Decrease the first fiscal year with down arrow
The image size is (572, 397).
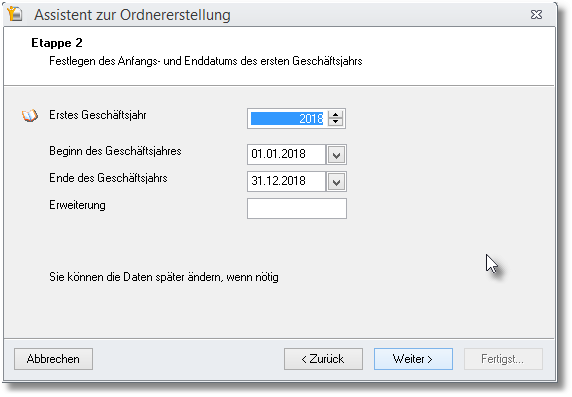pyautogui.click(x=336, y=122)
